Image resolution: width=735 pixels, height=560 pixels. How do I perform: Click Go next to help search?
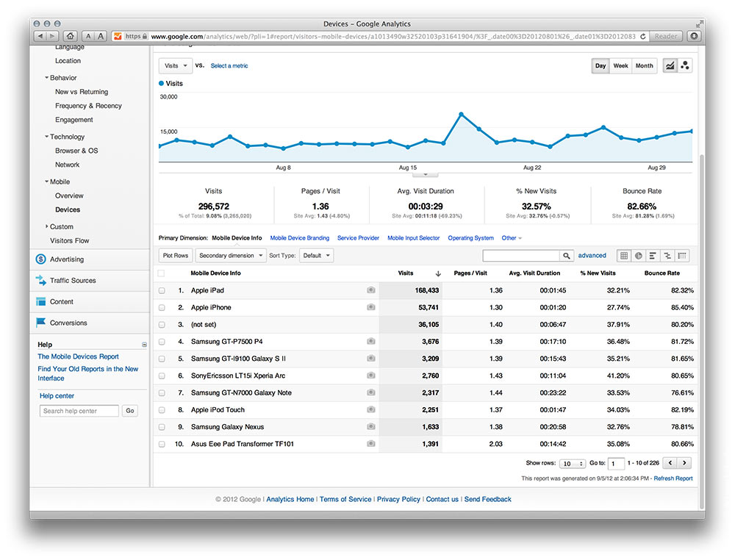coord(130,411)
